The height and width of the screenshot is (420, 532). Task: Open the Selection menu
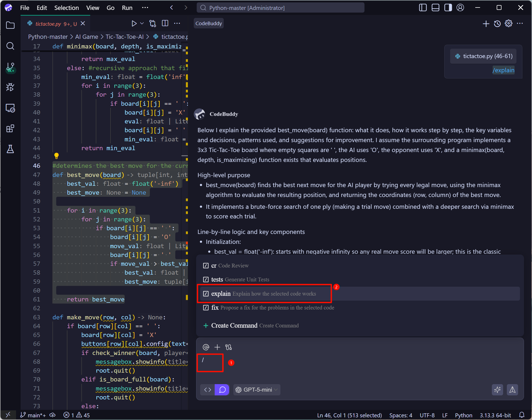click(x=66, y=8)
